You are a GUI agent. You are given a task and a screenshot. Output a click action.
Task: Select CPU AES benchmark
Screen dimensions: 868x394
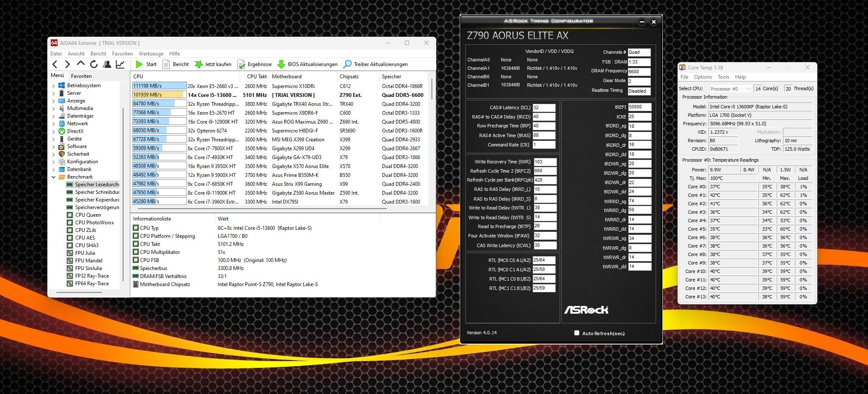click(81, 238)
